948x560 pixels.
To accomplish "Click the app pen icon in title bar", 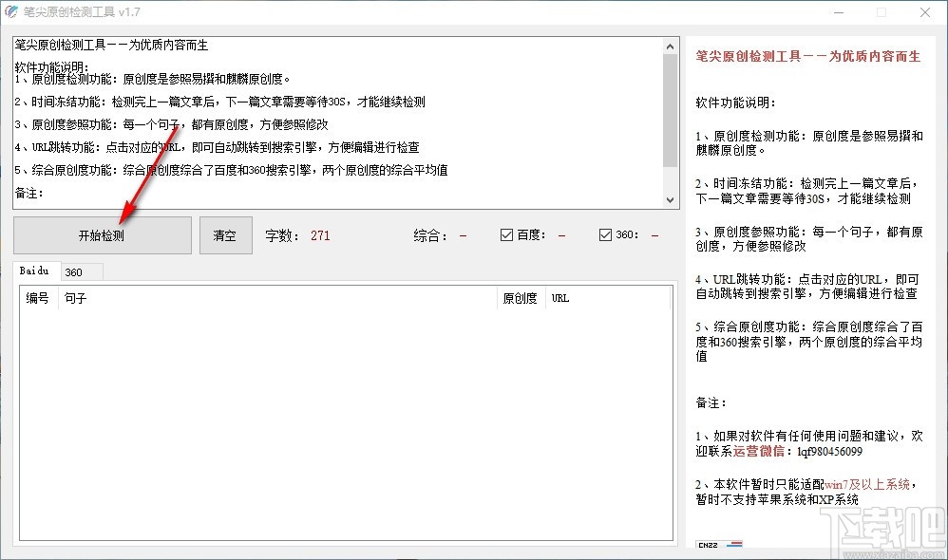I will click(10, 12).
